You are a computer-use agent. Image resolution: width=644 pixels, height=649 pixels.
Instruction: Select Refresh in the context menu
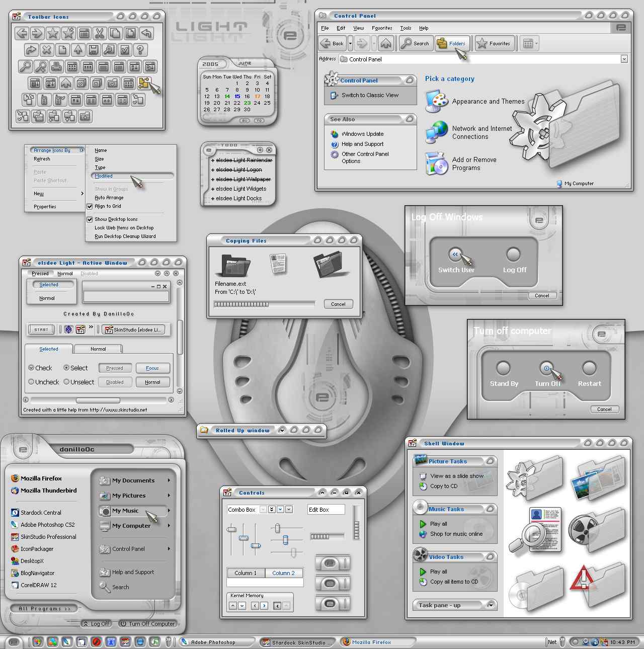coord(42,159)
